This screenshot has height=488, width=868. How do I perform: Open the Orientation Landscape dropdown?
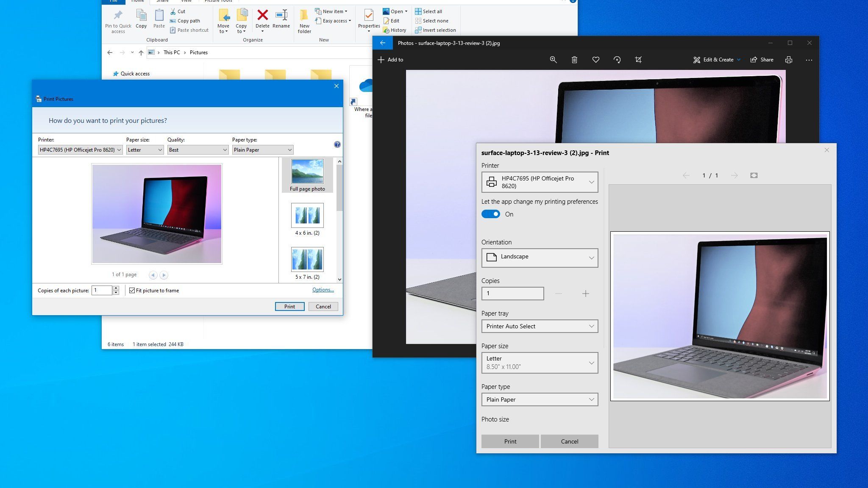point(540,258)
